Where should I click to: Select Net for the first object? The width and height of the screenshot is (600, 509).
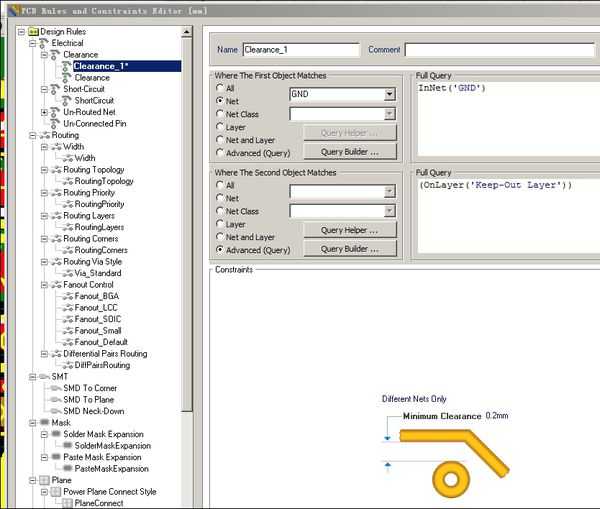(220, 101)
